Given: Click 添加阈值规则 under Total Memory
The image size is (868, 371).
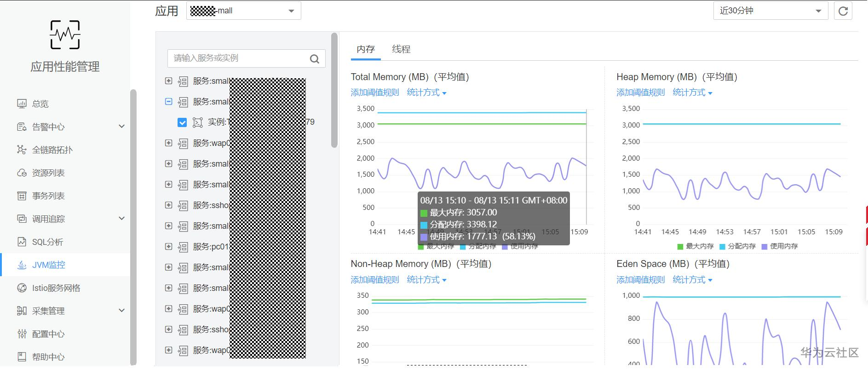Looking at the screenshot, I should point(375,93).
